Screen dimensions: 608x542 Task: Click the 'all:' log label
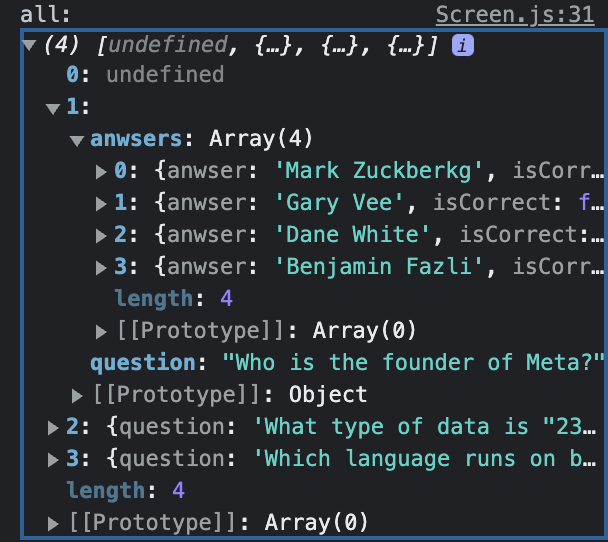tap(45, 15)
